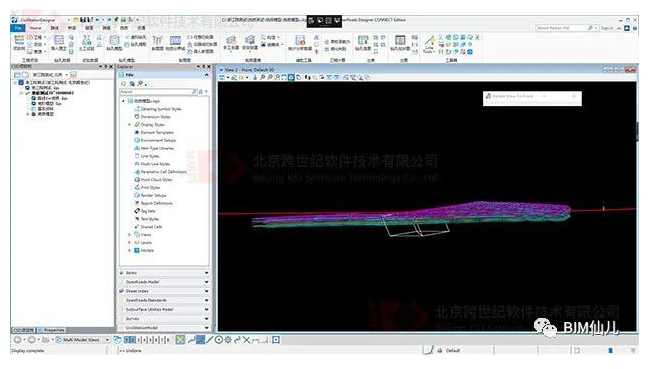Expand the Display Styles tree node
This screenshot has height=369, width=650.
coord(129,124)
